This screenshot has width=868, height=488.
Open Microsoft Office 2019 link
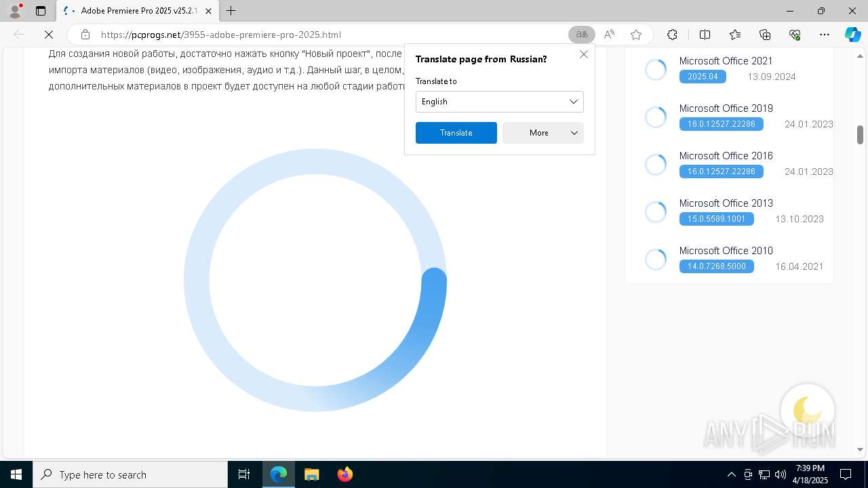tap(726, 108)
